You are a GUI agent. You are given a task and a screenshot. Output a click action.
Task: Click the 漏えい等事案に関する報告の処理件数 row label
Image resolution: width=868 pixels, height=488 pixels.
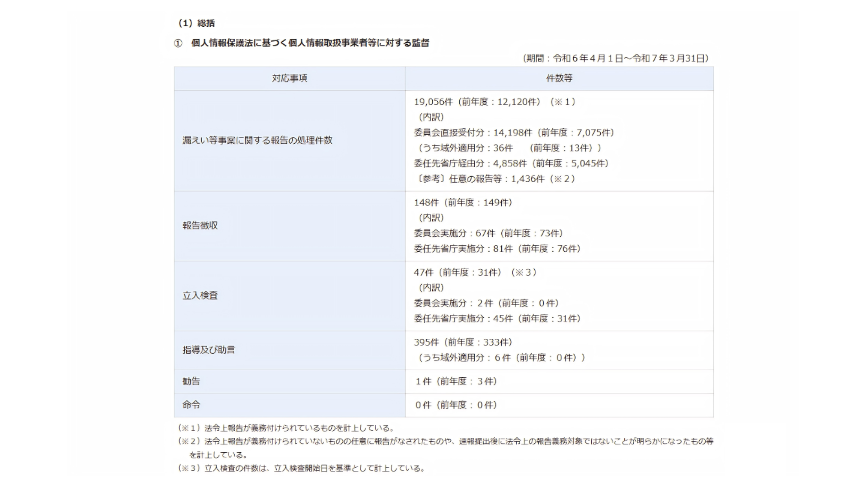257,141
